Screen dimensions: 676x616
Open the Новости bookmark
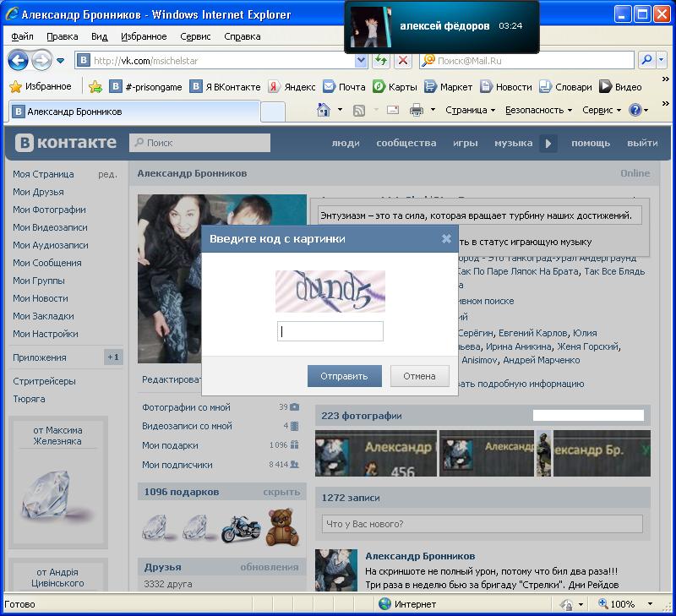coord(506,87)
